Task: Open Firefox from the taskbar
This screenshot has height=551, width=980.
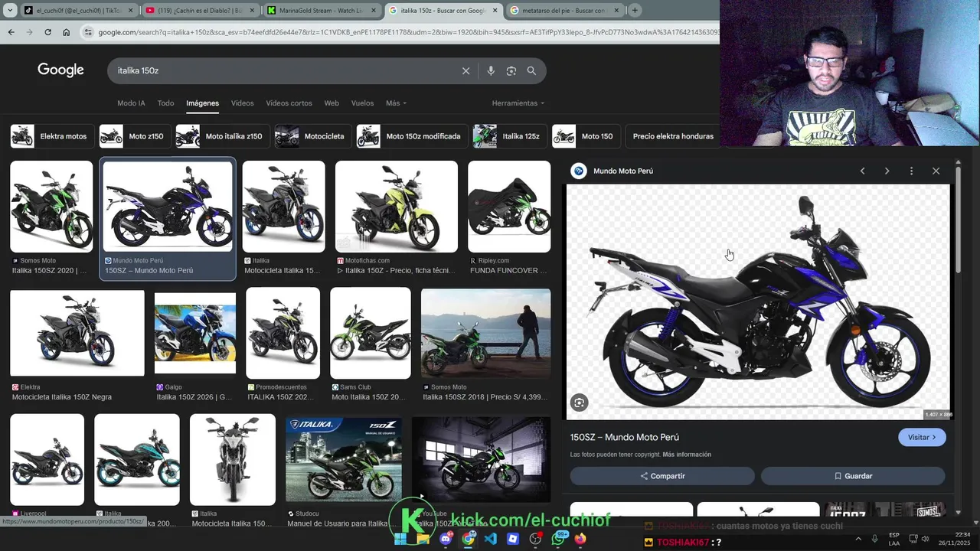Action: pos(580,539)
